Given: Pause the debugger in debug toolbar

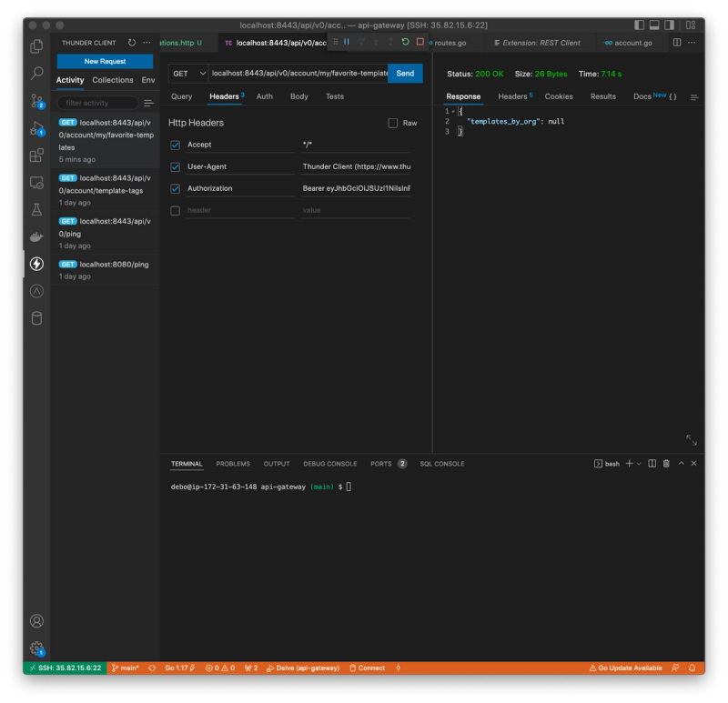Looking at the screenshot, I should 347,42.
